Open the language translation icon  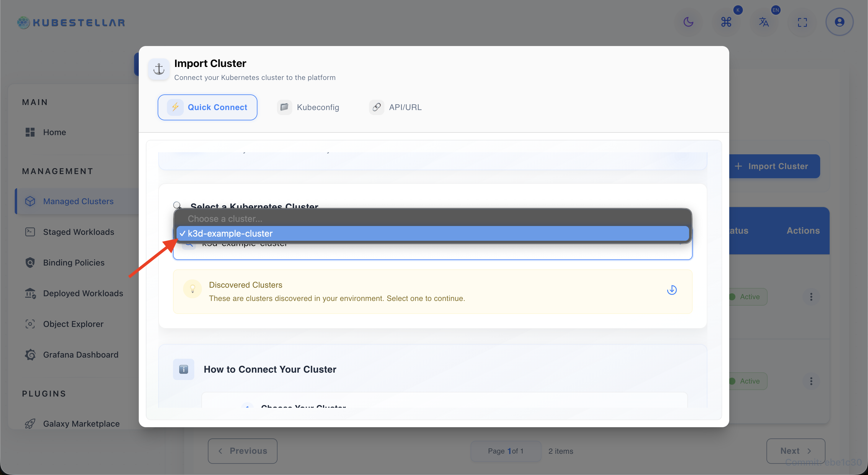click(x=764, y=22)
